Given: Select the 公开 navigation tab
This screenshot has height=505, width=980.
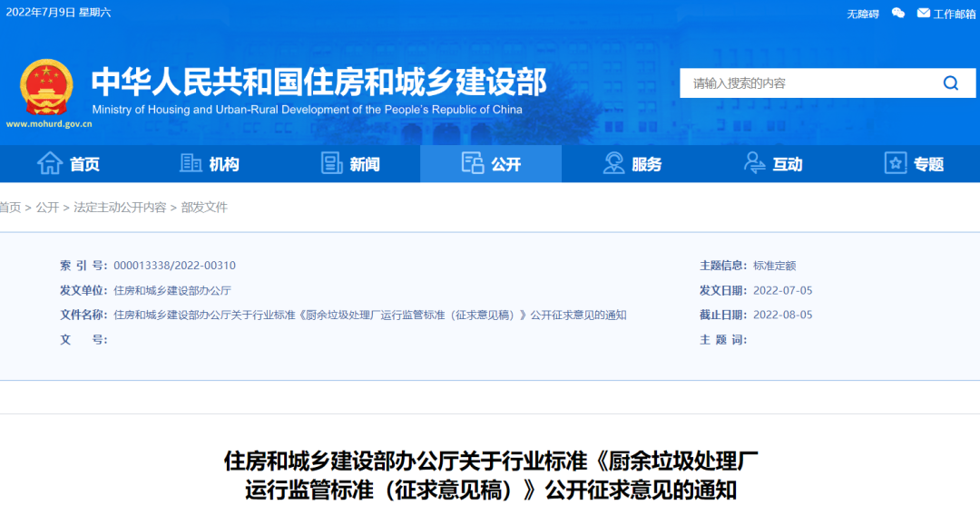Looking at the screenshot, I should [x=491, y=164].
